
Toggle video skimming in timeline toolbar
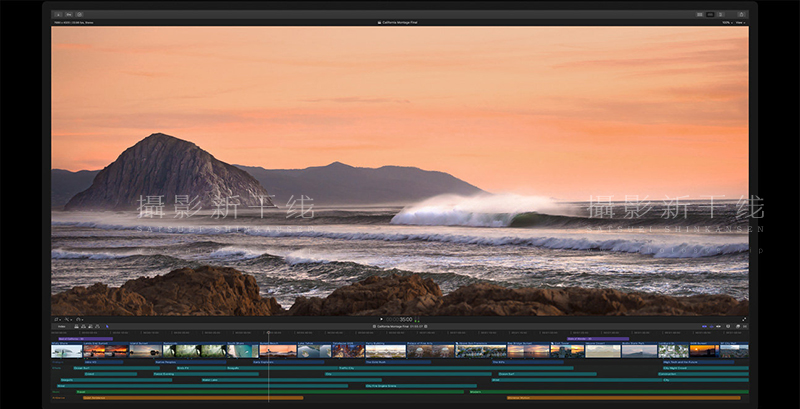[x=705, y=326]
